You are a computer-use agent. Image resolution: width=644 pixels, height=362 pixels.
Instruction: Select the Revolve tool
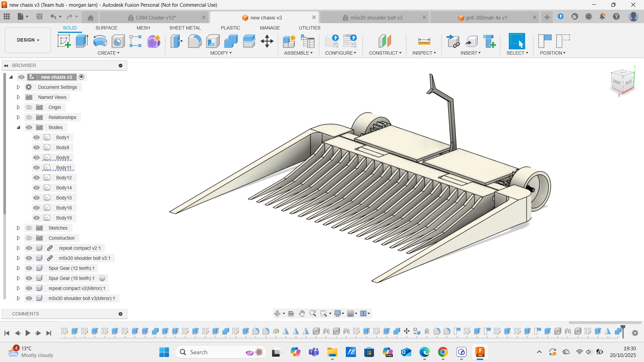pyautogui.click(x=100, y=41)
